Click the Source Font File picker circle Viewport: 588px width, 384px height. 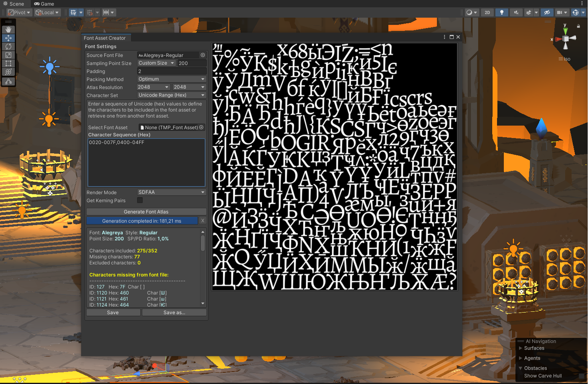(x=203, y=55)
